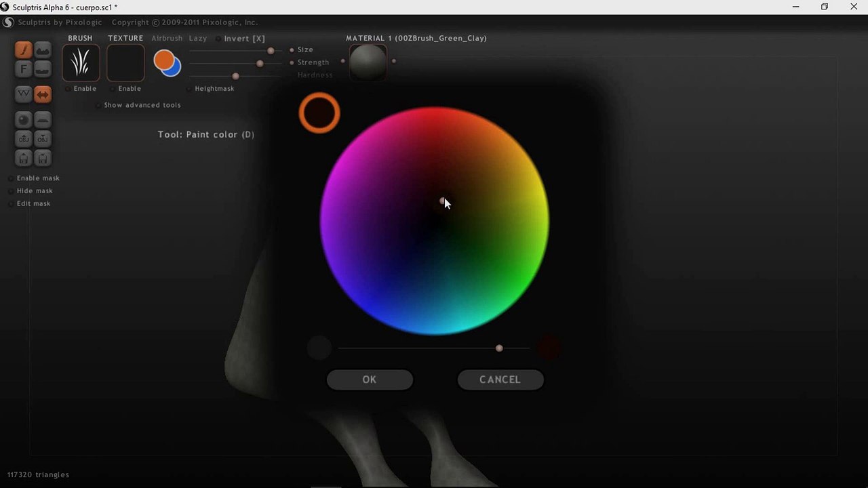Toggle the Size pressure dot
The height and width of the screenshot is (488, 868).
[x=292, y=50]
